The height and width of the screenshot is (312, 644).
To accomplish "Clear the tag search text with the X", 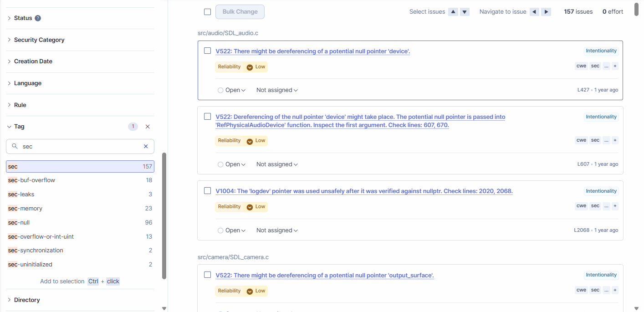I will coord(146,146).
